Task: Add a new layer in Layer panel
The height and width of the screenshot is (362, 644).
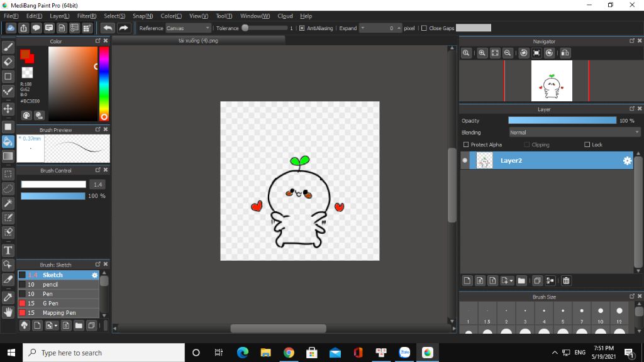Action: click(467, 281)
